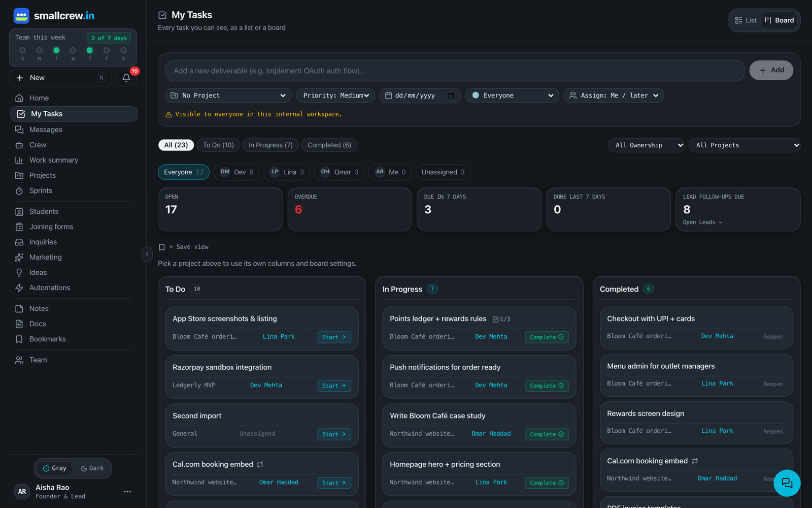Open the No Project dropdown
The height and width of the screenshot is (508, 812).
[228, 96]
